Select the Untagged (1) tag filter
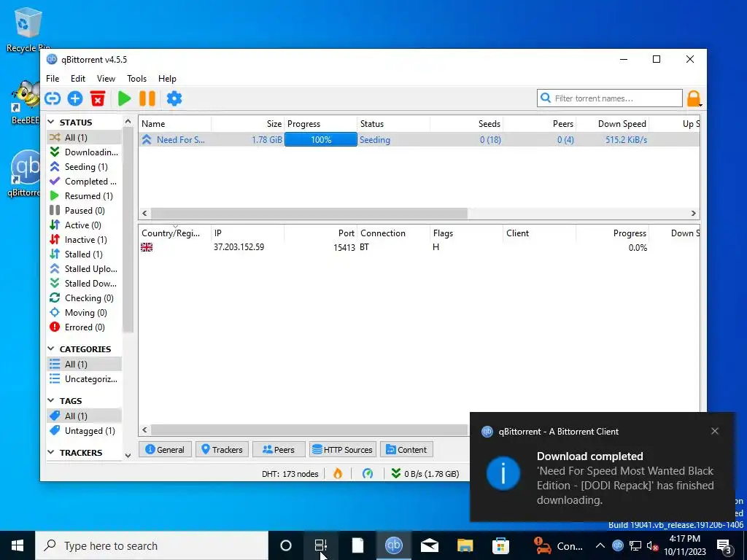747x560 pixels. coord(84,430)
